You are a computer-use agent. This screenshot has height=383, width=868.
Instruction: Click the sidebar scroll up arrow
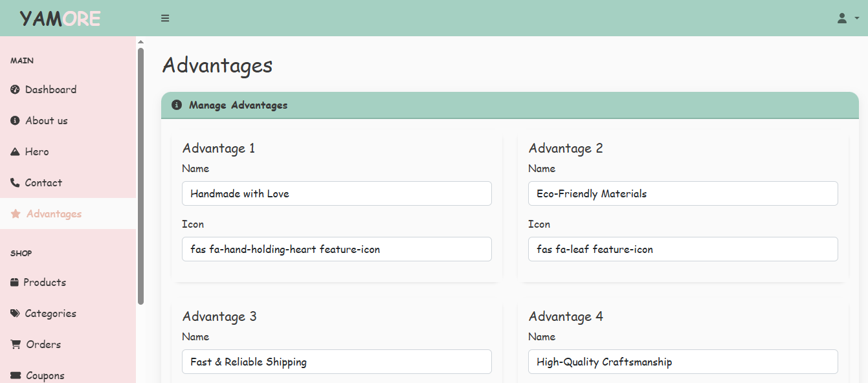[x=140, y=42]
